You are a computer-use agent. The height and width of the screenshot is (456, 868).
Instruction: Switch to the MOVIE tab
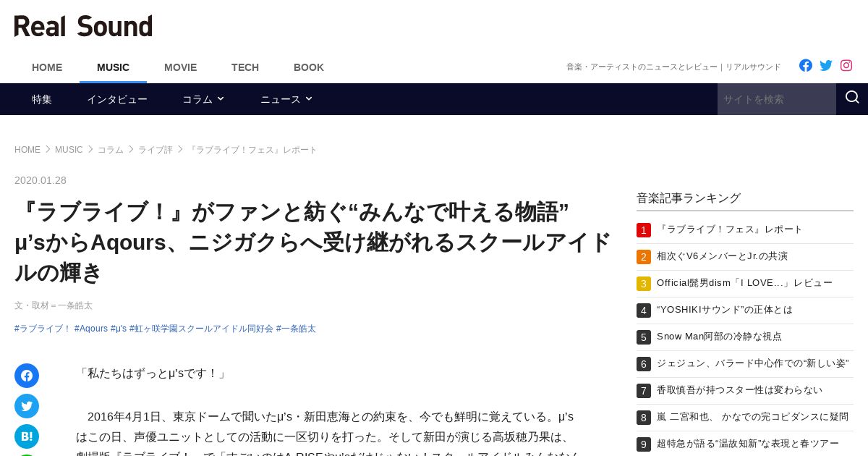[x=180, y=67]
